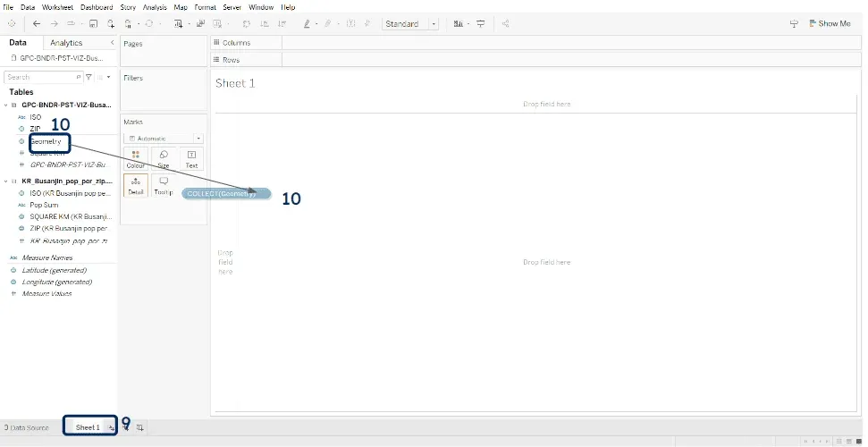Click the Share workbook icon

505,24
